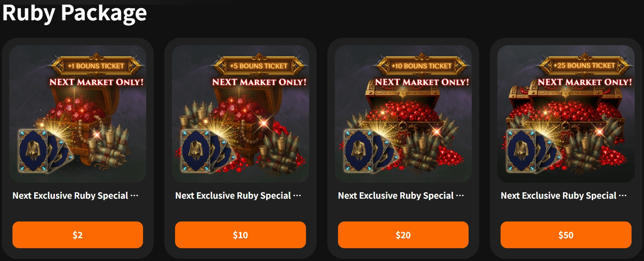Purchase the $50 ruby package

[x=566, y=235]
